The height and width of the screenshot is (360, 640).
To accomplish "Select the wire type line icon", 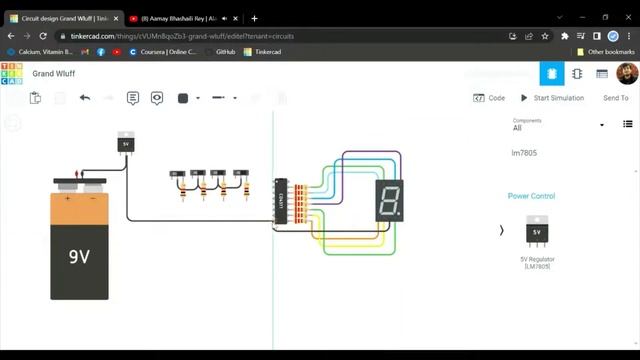I will [x=218, y=98].
